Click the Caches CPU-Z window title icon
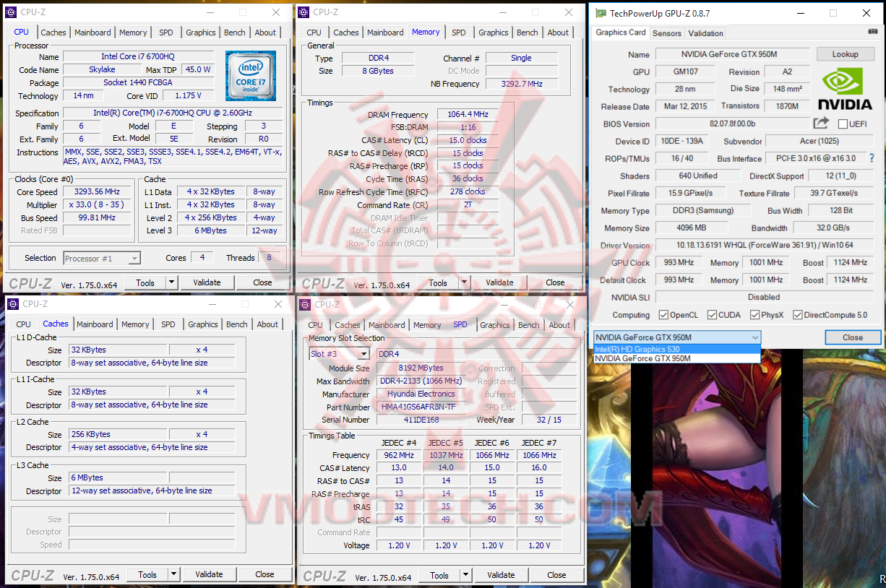The image size is (886, 588). click(12, 303)
